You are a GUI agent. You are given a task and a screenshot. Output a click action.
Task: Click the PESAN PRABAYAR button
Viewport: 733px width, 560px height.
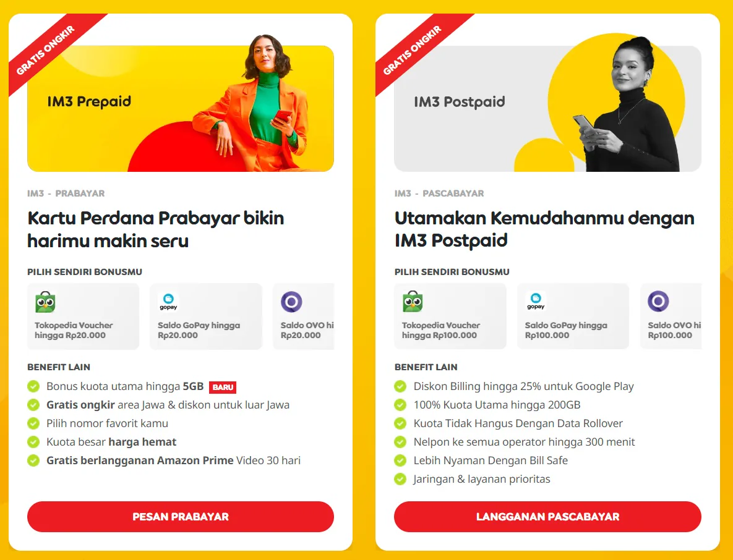point(181,517)
